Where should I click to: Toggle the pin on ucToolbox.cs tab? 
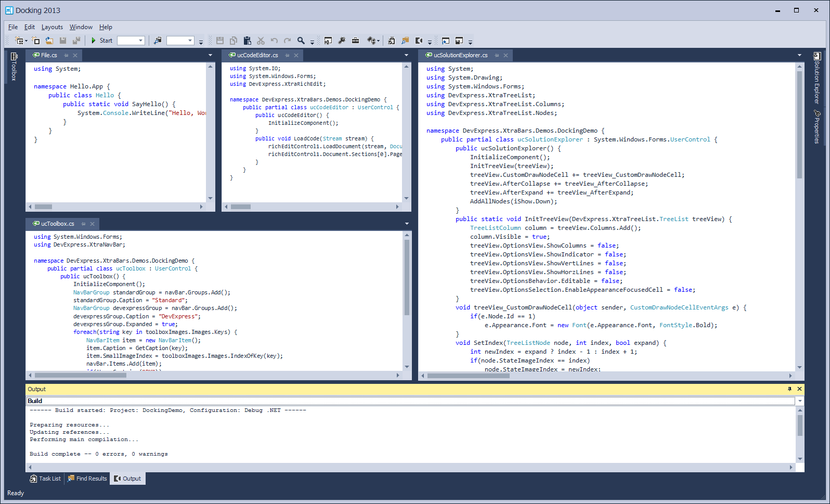tap(83, 224)
